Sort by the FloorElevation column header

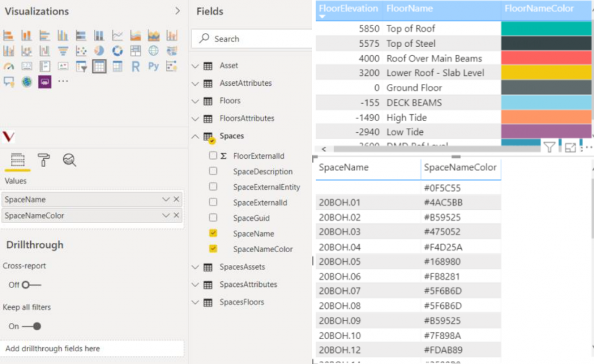pos(349,9)
